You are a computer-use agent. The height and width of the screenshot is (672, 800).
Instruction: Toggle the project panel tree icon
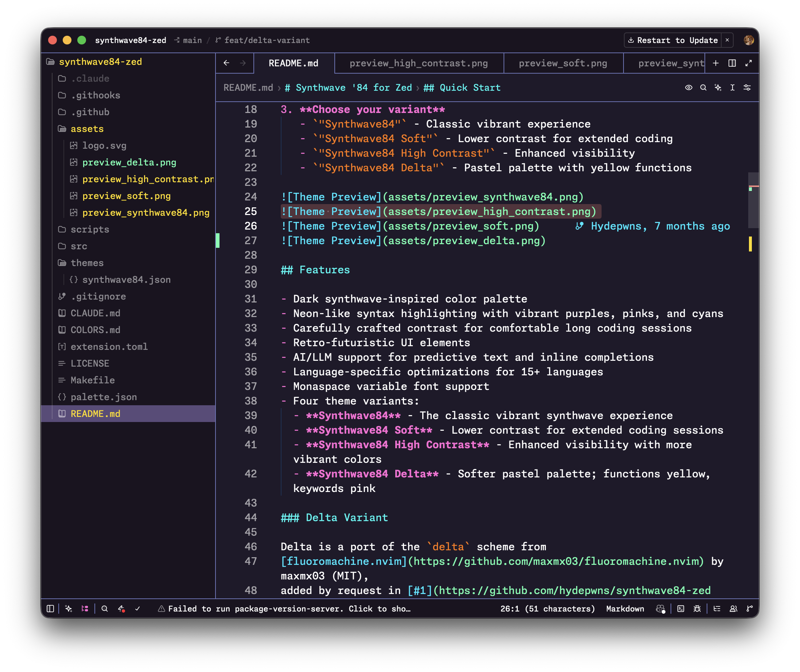coord(85,608)
